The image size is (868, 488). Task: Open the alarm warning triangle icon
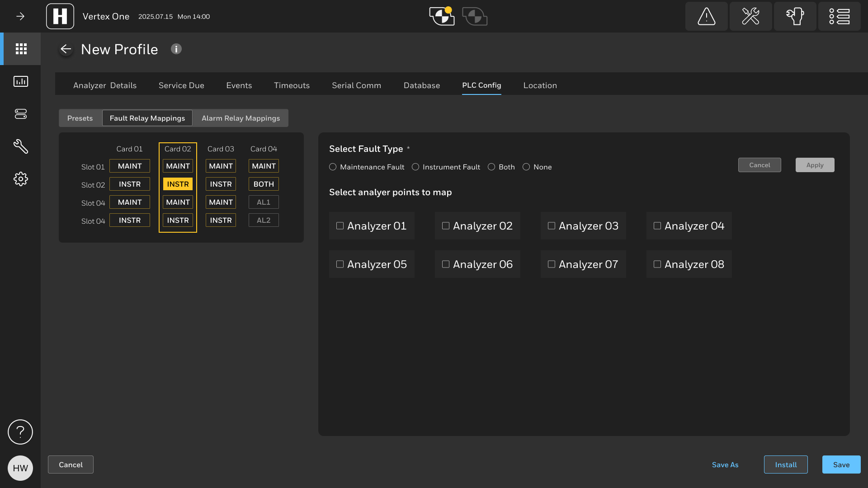coord(706,16)
